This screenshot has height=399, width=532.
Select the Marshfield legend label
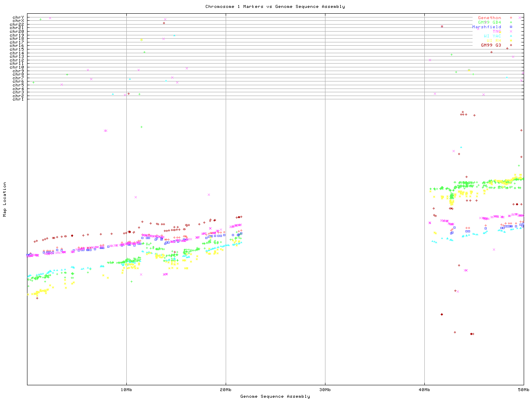tap(487, 27)
